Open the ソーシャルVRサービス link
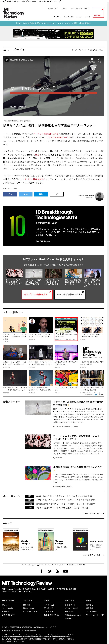 coord(59,137)
